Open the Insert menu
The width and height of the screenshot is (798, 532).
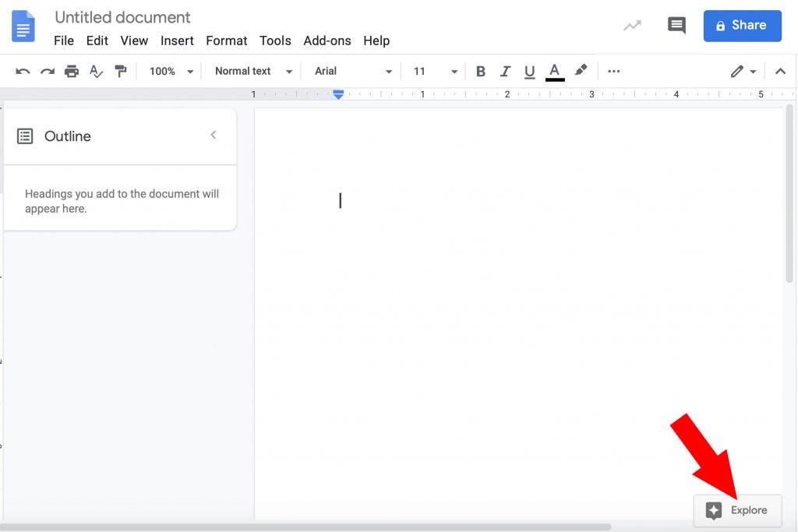tap(177, 41)
